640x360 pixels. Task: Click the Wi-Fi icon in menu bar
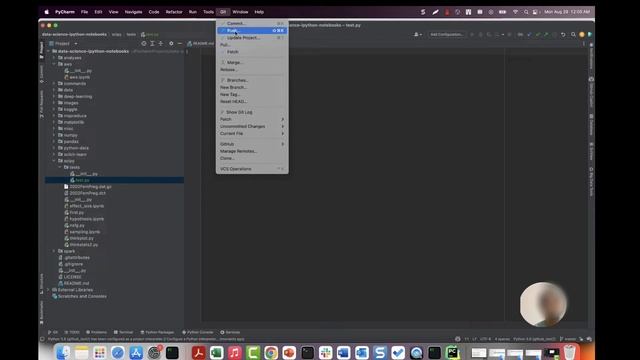point(515,12)
